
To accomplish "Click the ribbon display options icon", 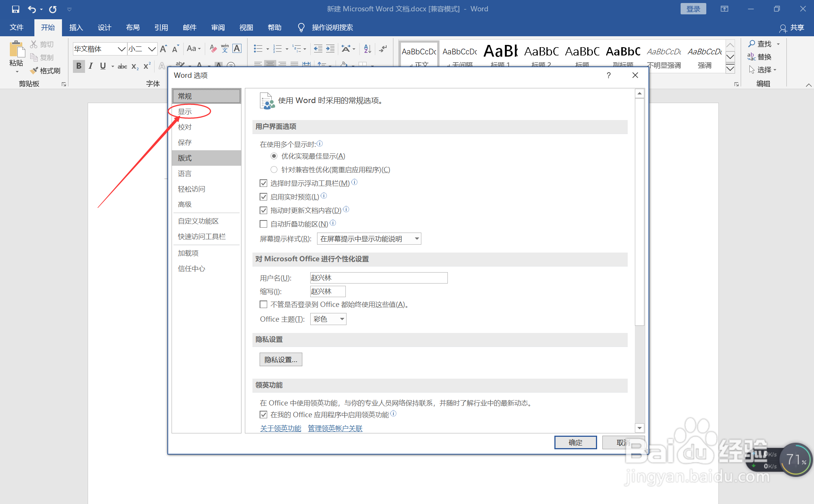I will pyautogui.click(x=724, y=9).
